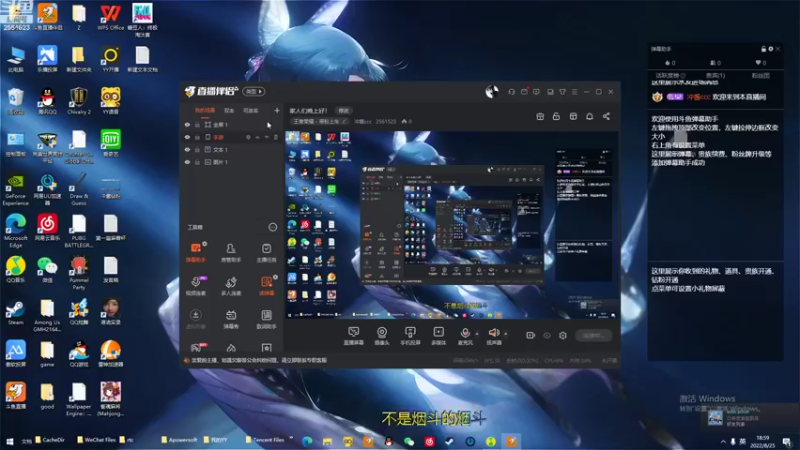The height and width of the screenshot is (450, 800).
Task: Click the record video icon in bottom bar
Action: 531,335
